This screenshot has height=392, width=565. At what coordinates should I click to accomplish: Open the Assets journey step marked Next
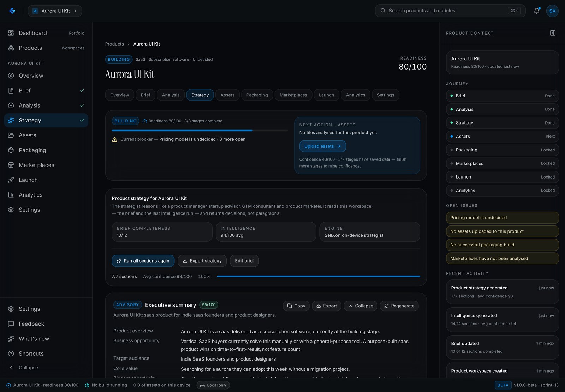(502, 137)
